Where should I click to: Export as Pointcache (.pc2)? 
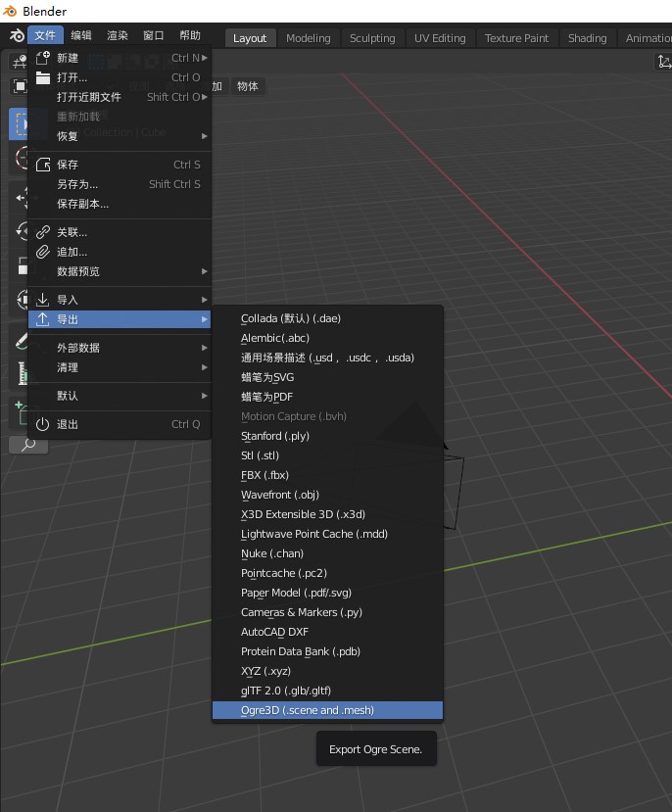[328, 573]
